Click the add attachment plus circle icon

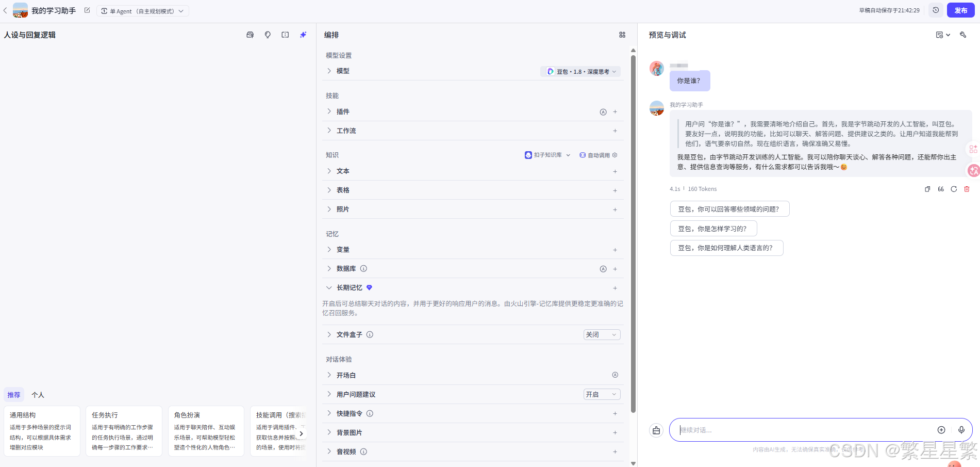pyautogui.click(x=941, y=430)
